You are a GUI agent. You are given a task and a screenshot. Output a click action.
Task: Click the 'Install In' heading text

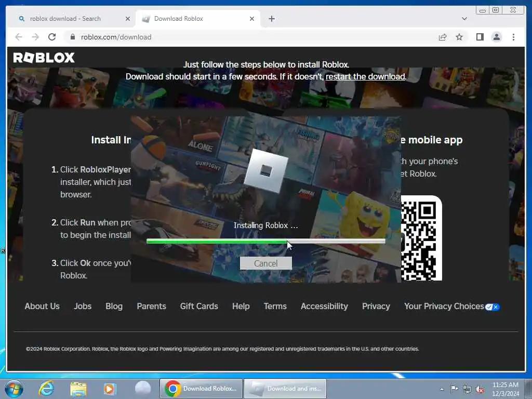click(x=111, y=140)
